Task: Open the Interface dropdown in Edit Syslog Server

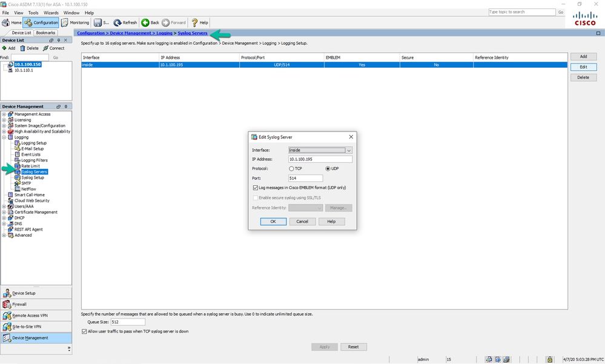Action: (349, 151)
